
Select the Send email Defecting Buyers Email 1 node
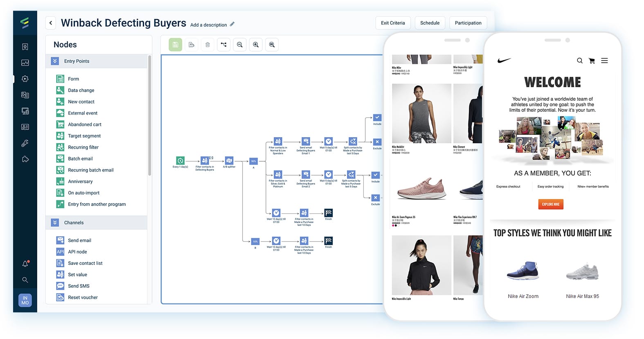tap(306, 141)
